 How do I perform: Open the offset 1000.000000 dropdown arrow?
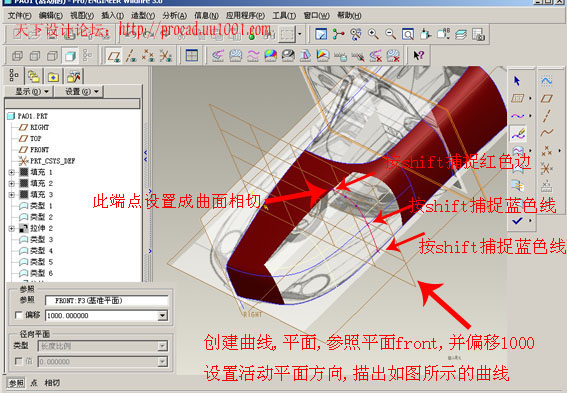[x=163, y=316]
